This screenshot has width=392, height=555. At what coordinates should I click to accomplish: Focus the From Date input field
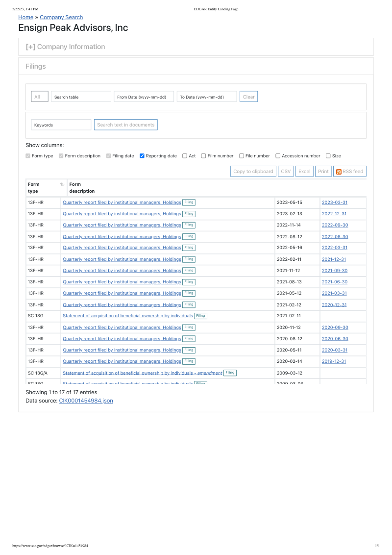[144, 97]
